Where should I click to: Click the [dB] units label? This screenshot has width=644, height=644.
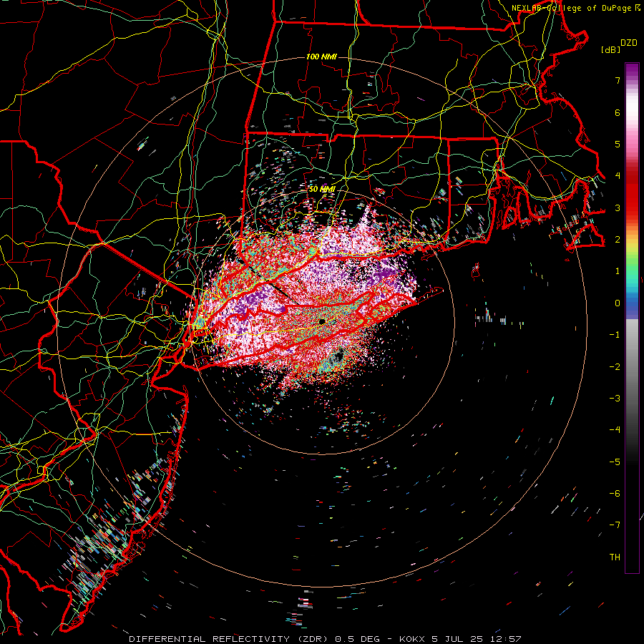611,49
